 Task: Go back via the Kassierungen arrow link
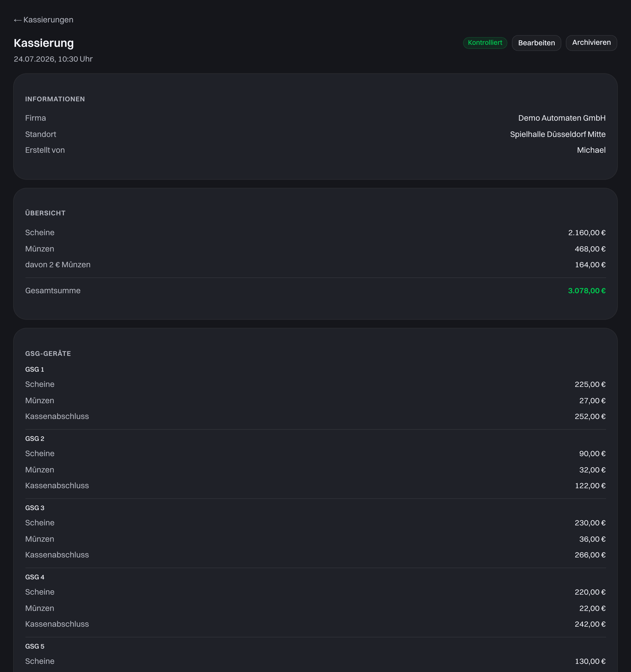(x=44, y=20)
